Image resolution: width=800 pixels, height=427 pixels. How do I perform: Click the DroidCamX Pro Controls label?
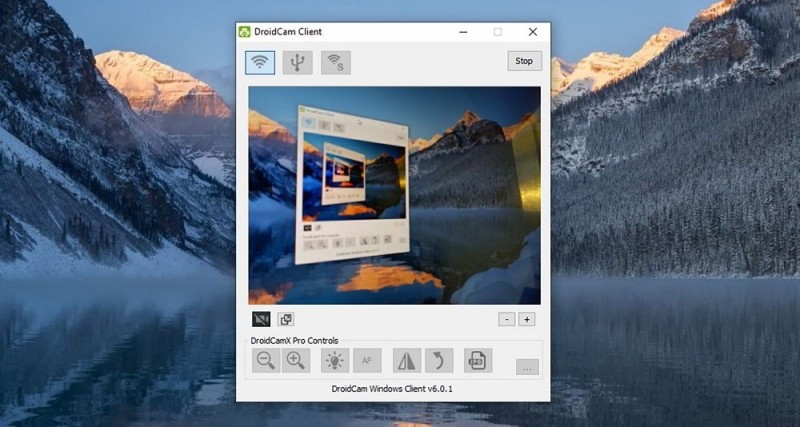click(x=294, y=341)
